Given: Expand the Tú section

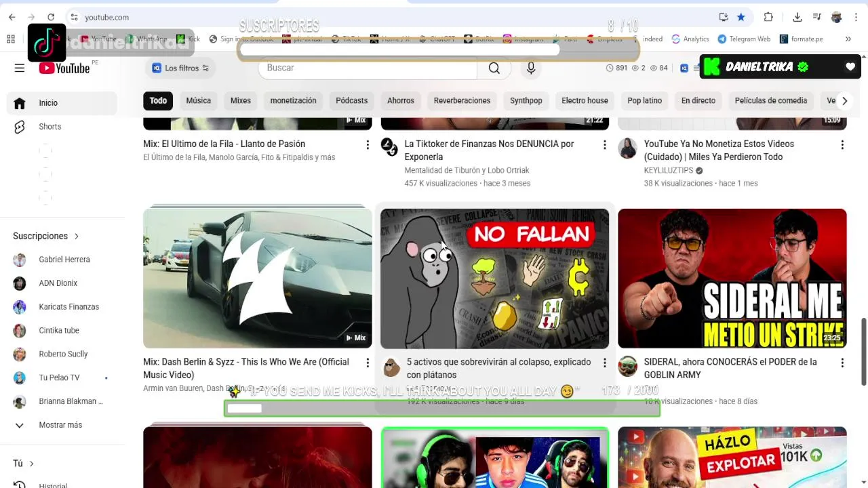Looking at the screenshot, I should [x=23, y=464].
